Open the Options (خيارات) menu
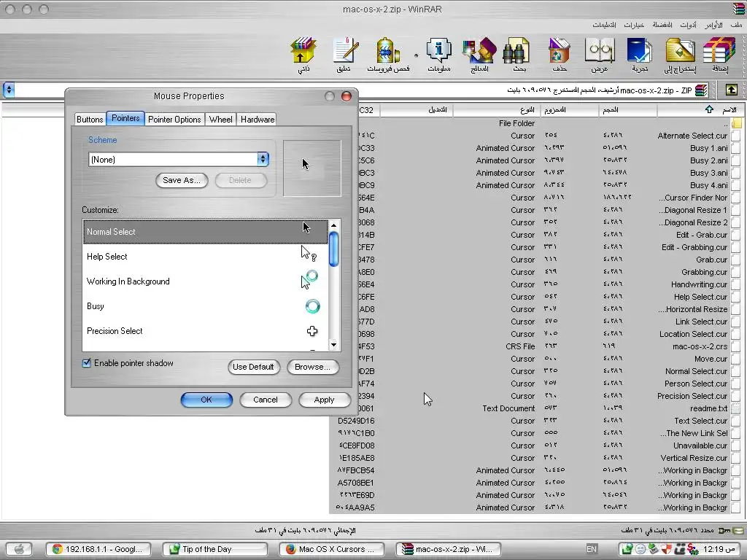This screenshot has width=747, height=560. point(634,25)
